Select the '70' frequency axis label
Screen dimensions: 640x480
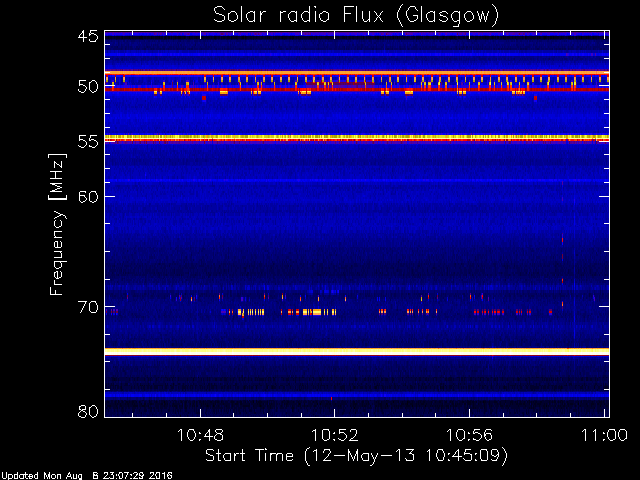pyautogui.click(x=88, y=307)
